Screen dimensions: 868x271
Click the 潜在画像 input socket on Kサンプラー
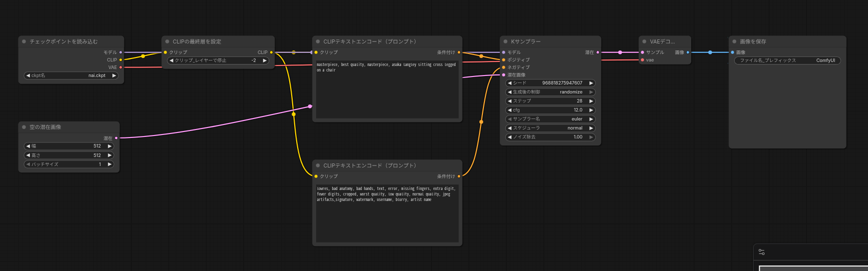pos(503,75)
